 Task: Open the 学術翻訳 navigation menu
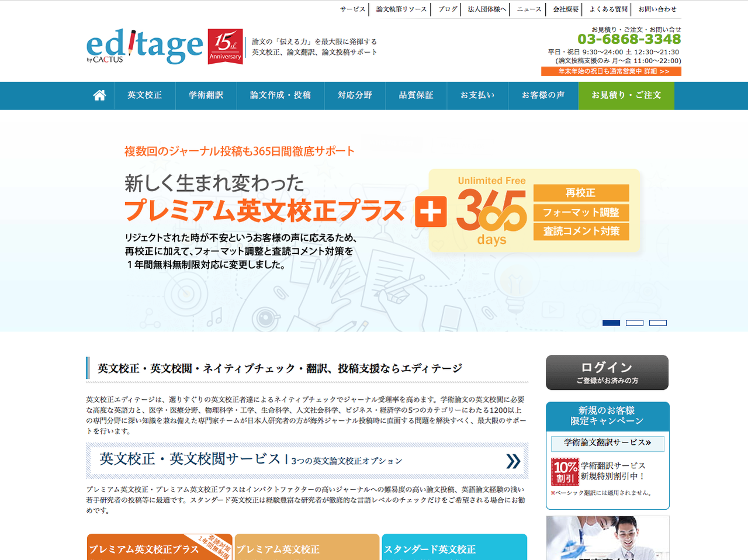click(206, 95)
